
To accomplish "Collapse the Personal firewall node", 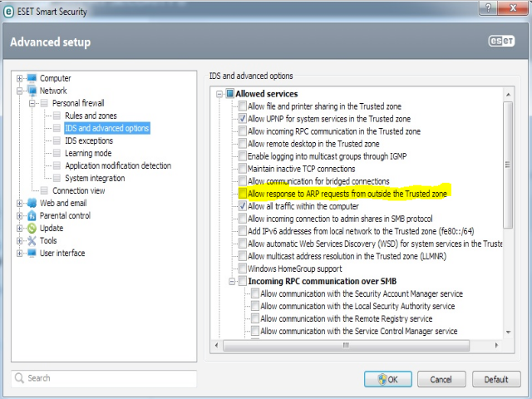I will pyautogui.click(x=32, y=103).
